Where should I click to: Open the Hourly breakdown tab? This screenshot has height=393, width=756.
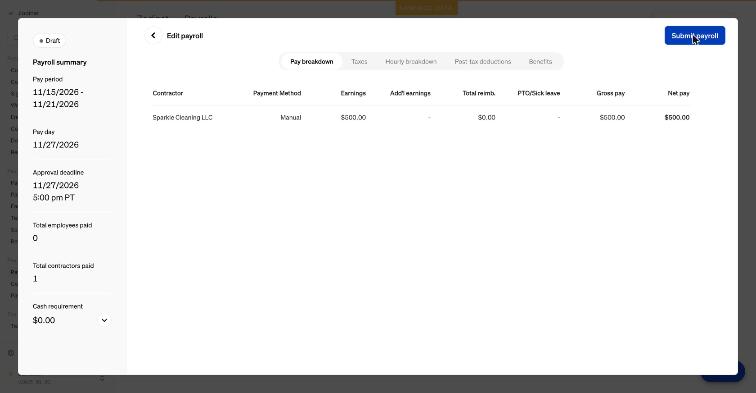click(x=411, y=62)
